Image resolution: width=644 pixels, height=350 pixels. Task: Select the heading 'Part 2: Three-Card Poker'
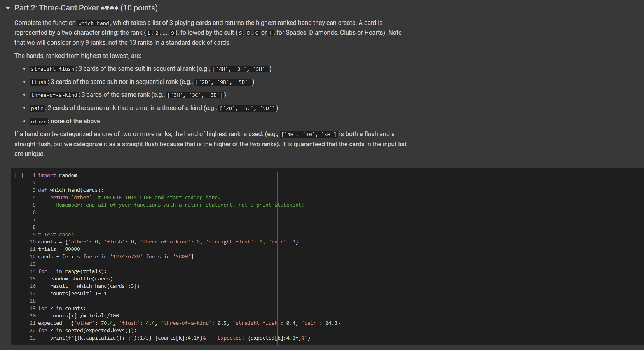point(86,8)
